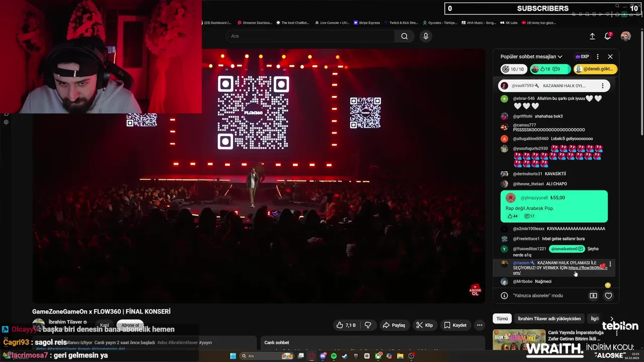Open the more actions menu beside Kaydet
This screenshot has height=362, width=644.
[x=479, y=325]
